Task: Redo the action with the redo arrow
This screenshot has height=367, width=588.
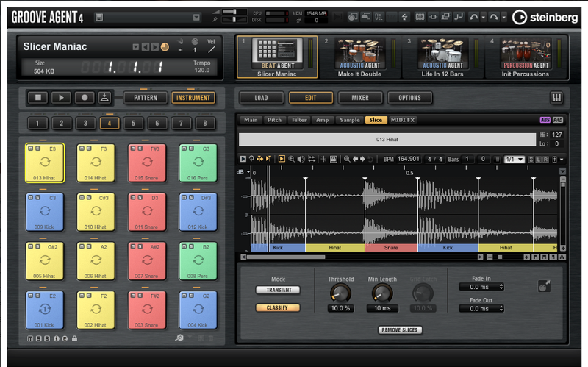Action: 494,17
